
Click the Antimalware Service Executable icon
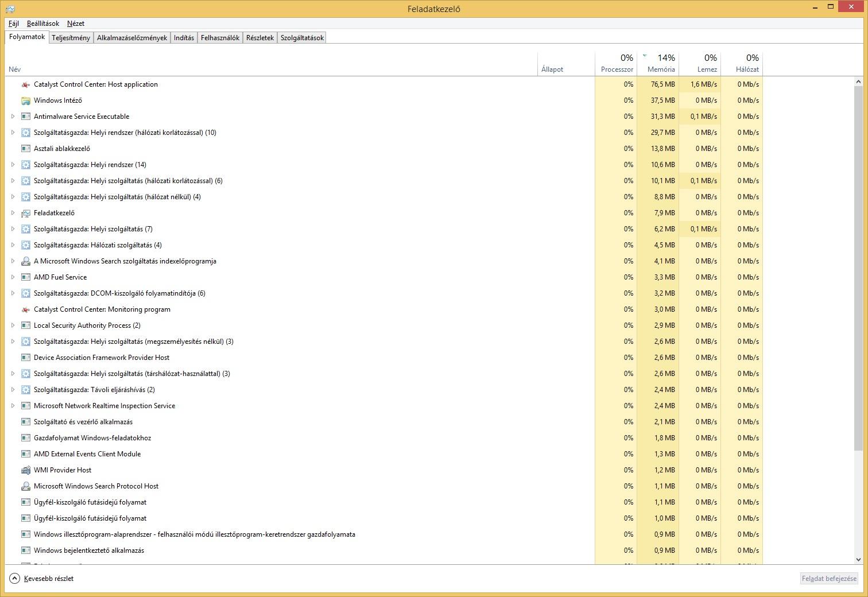tap(25, 117)
